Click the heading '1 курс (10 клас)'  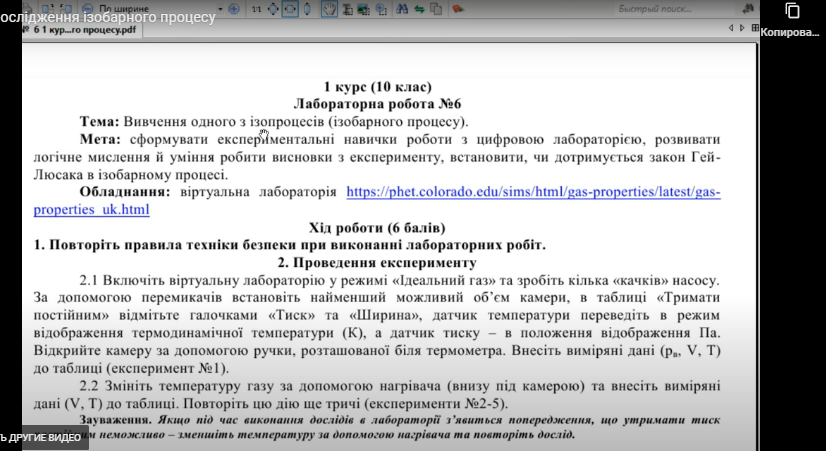coord(377,86)
